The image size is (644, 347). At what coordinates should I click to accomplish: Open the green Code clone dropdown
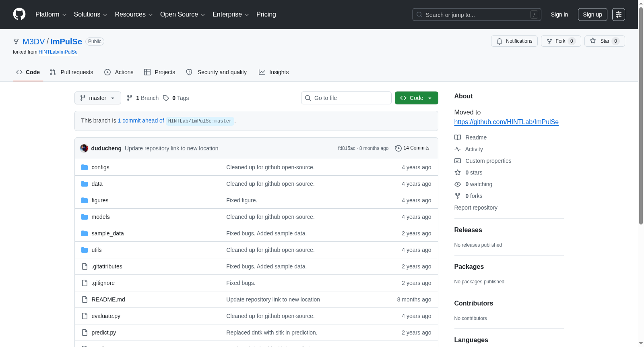pos(417,98)
